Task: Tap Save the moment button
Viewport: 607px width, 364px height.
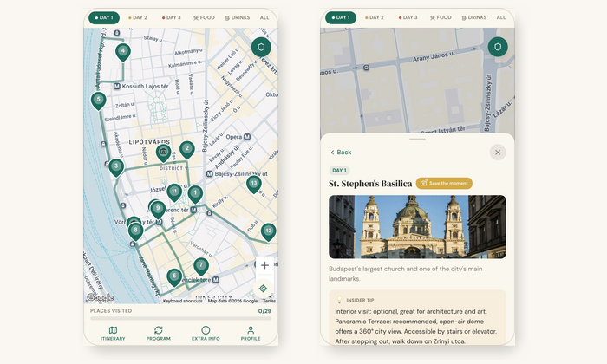Action: [444, 184]
